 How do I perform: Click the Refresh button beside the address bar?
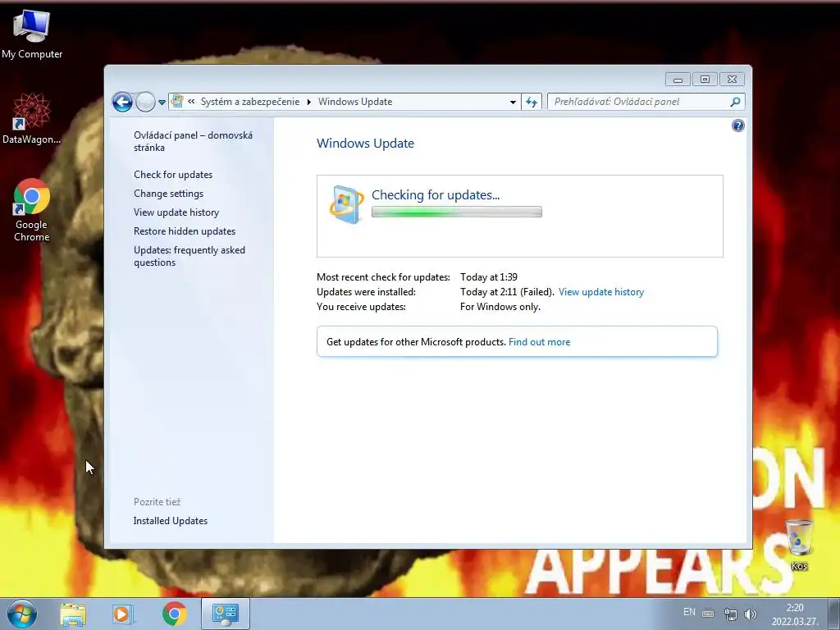point(532,102)
